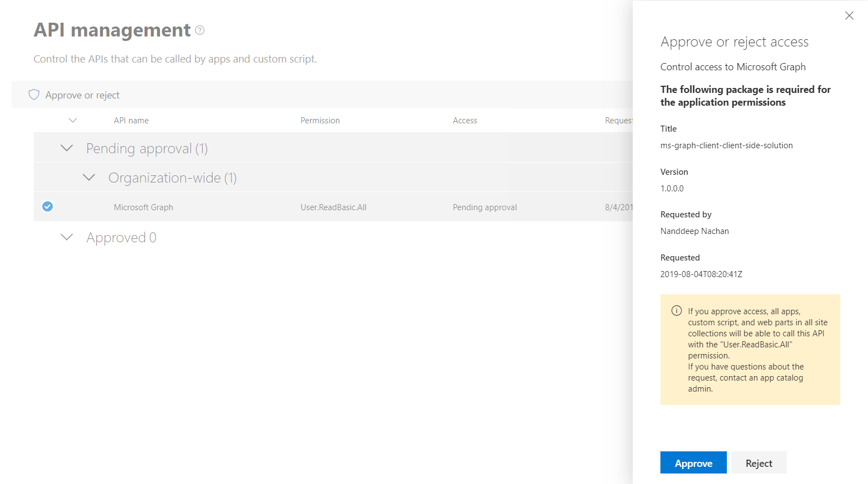This screenshot has width=868, height=484.
Task: Click the shield icon in the command bar
Action: coord(34,95)
